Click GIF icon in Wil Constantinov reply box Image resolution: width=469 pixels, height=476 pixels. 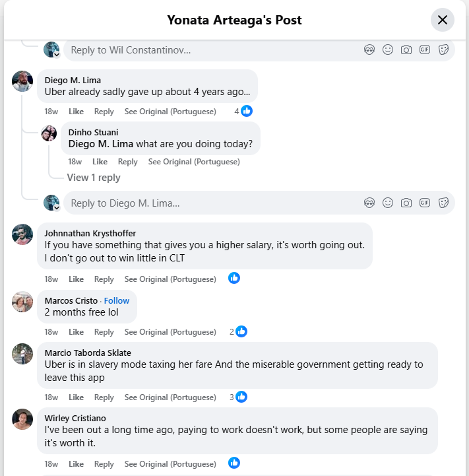pos(425,50)
